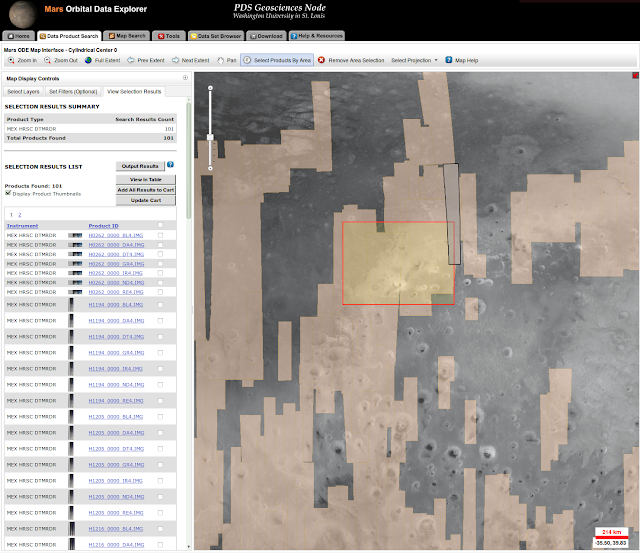This screenshot has width=640, height=553.
Task: Click the bottom end of map zoom slider
Action: pyautogui.click(x=210, y=168)
